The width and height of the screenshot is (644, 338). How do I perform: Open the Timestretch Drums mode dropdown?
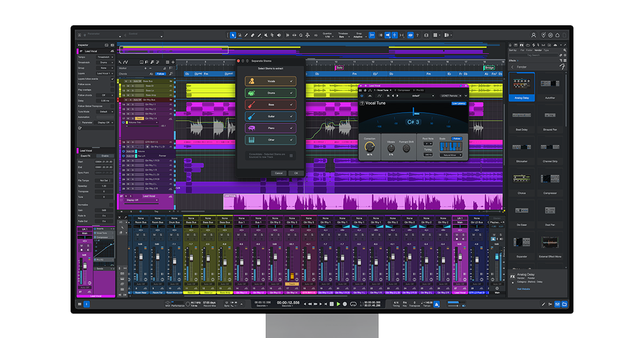click(x=105, y=63)
